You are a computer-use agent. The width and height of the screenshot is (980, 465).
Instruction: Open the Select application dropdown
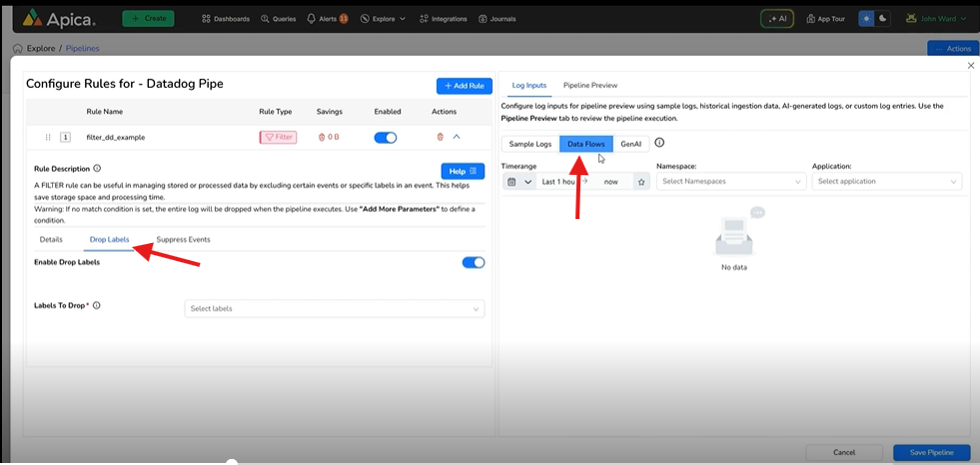click(886, 182)
